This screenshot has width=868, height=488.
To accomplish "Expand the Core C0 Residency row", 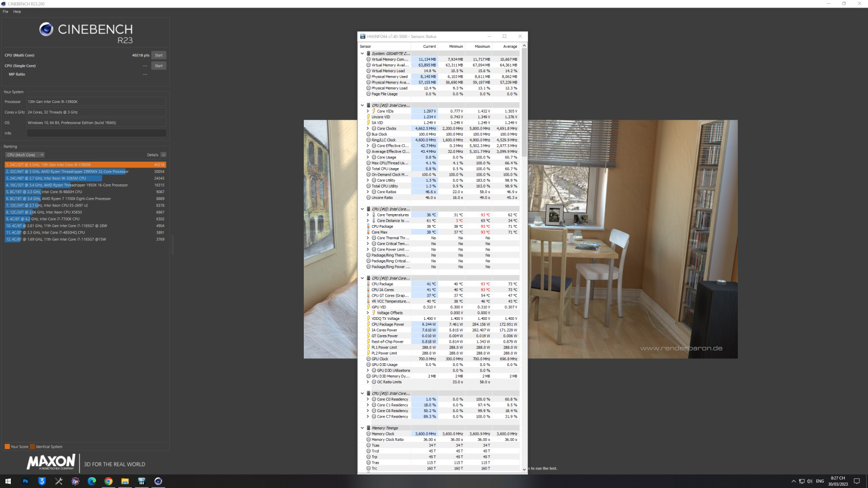I will pos(368,400).
